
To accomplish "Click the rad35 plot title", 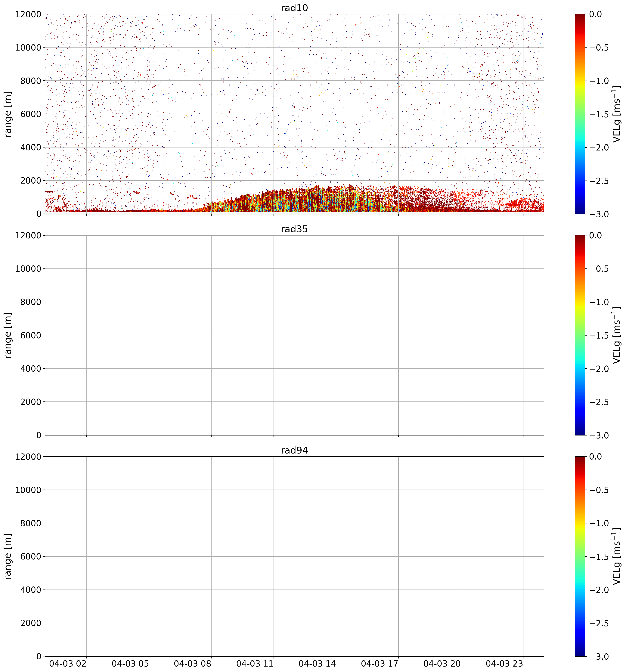I will [x=294, y=229].
